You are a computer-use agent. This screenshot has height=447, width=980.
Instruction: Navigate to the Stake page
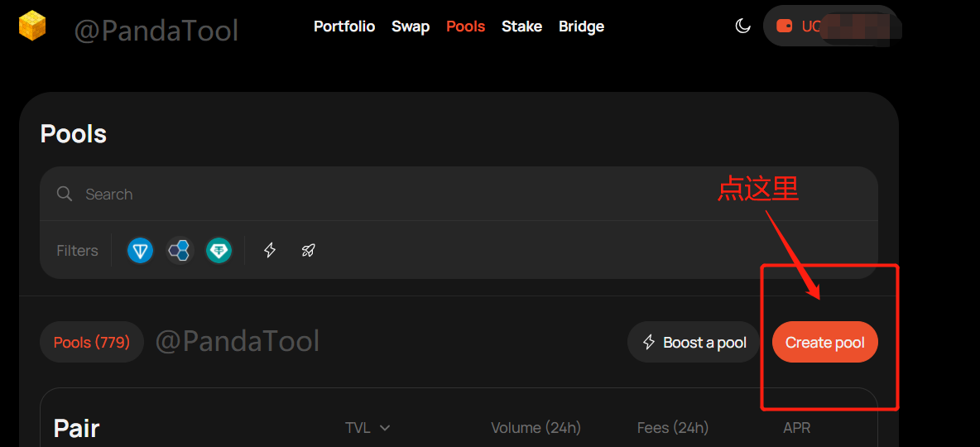coord(521,26)
